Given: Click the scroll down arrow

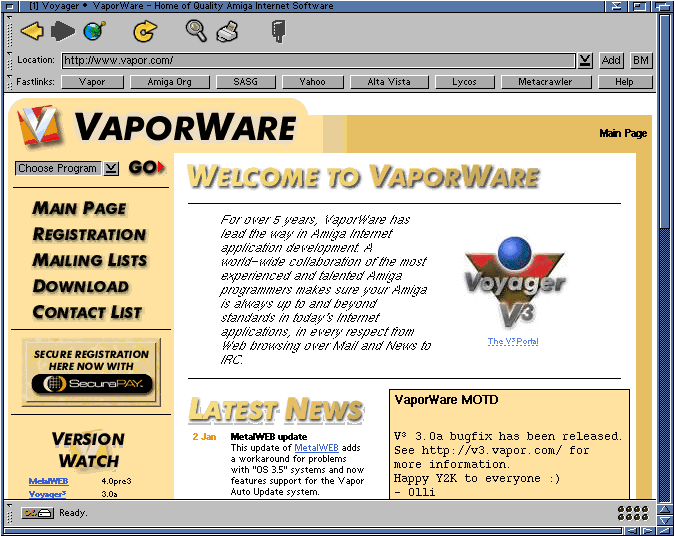Looking at the screenshot, I should [665, 521].
